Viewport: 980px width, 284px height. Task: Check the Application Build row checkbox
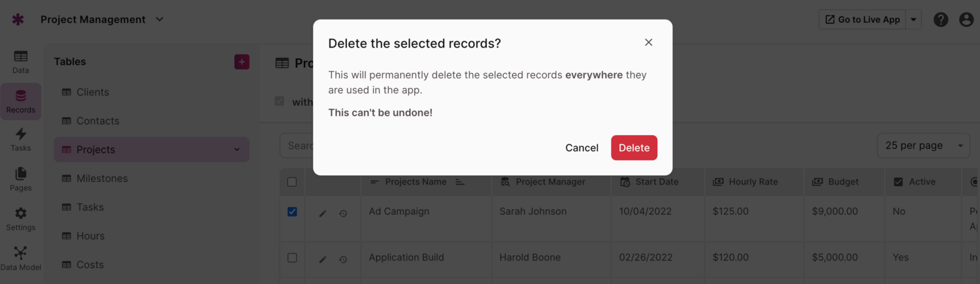tap(292, 258)
